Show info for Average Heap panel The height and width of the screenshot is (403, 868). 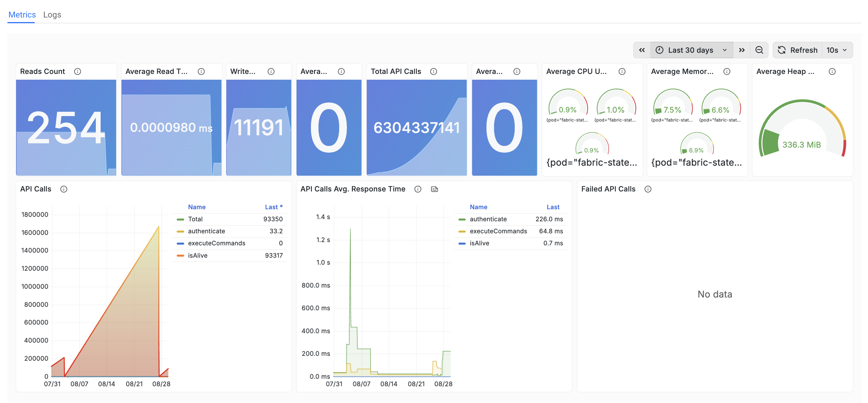coord(832,71)
